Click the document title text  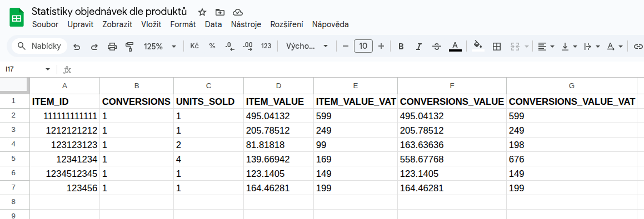[x=109, y=11]
